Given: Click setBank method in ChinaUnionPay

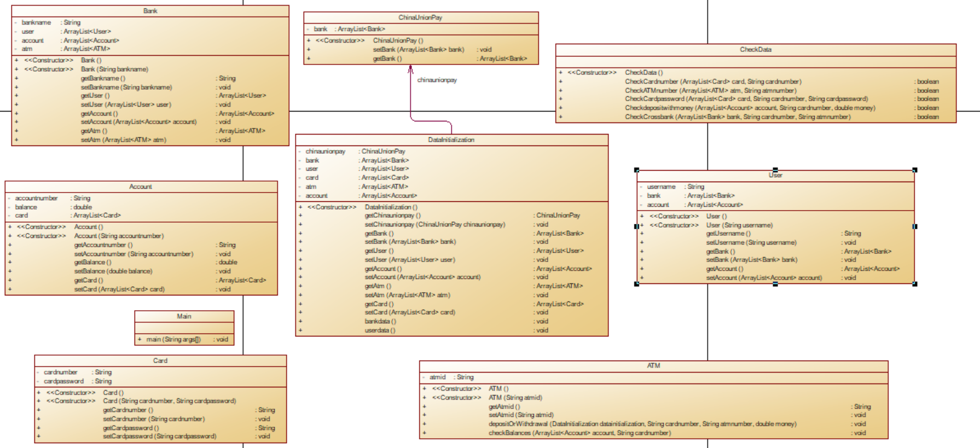Looking at the screenshot, I should [x=419, y=49].
